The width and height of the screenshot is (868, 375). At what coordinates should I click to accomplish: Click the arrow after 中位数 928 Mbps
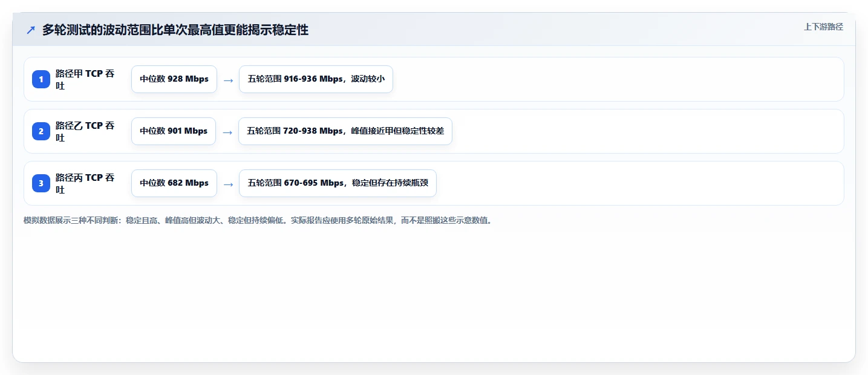tap(228, 80)
